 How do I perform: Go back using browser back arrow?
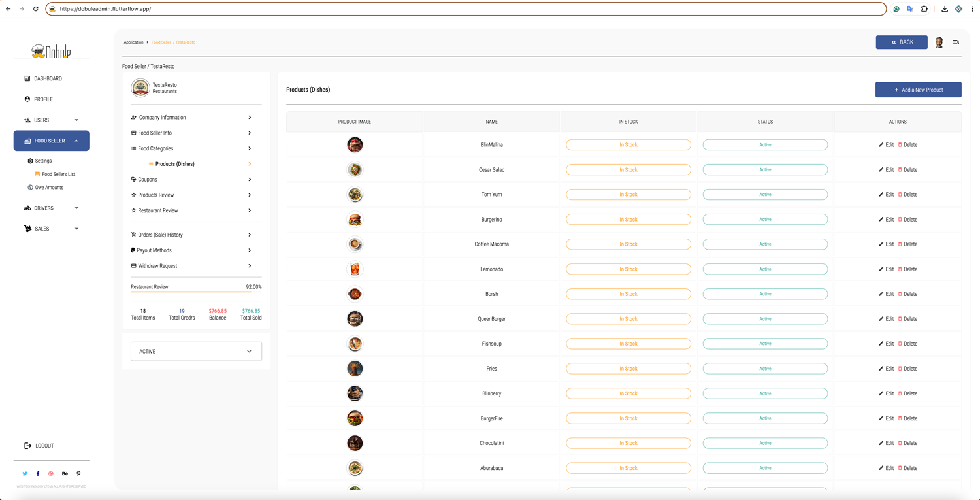click(x=8, y=9)
